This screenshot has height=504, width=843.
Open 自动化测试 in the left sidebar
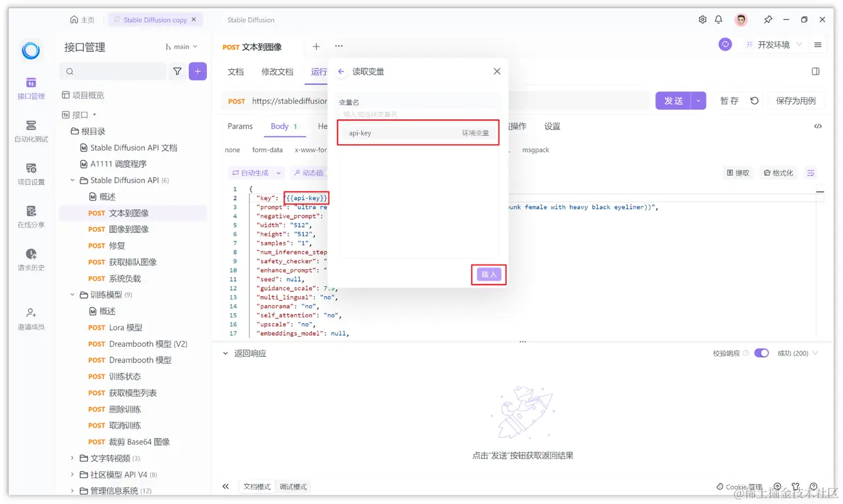click(31, 131)
